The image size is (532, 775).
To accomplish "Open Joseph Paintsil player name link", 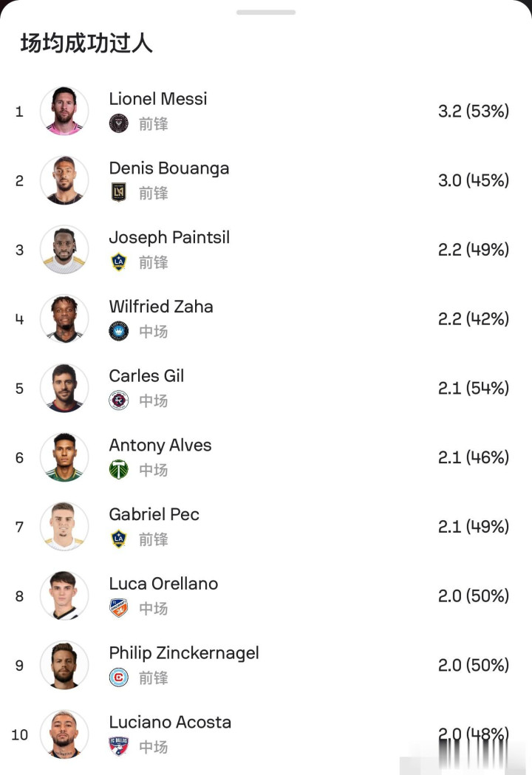I will 169,237.
